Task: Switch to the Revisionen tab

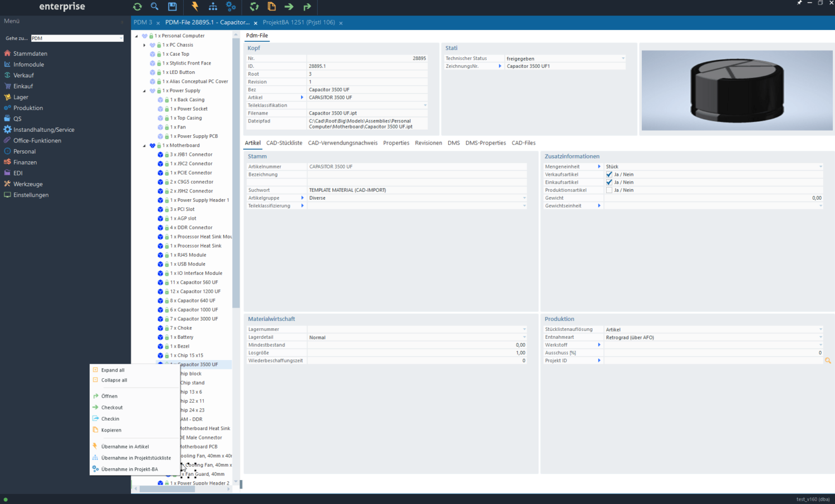Action: click(x=428, y=143)
